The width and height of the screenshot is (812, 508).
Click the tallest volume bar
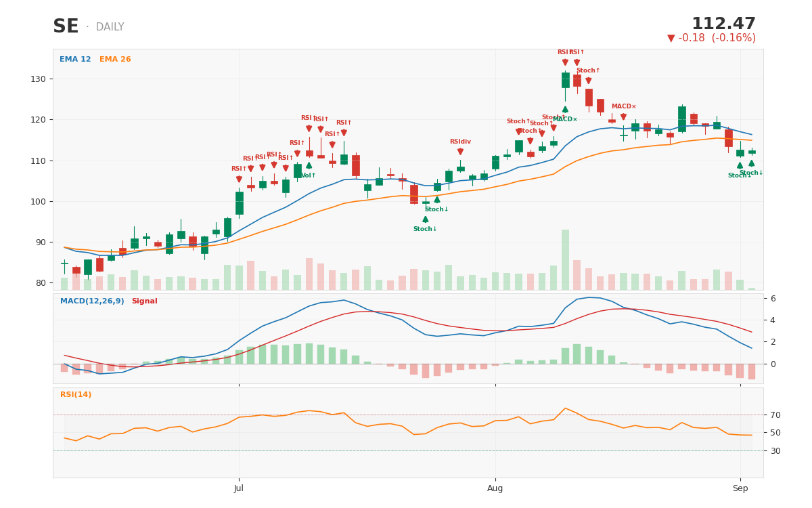point(565,259)
